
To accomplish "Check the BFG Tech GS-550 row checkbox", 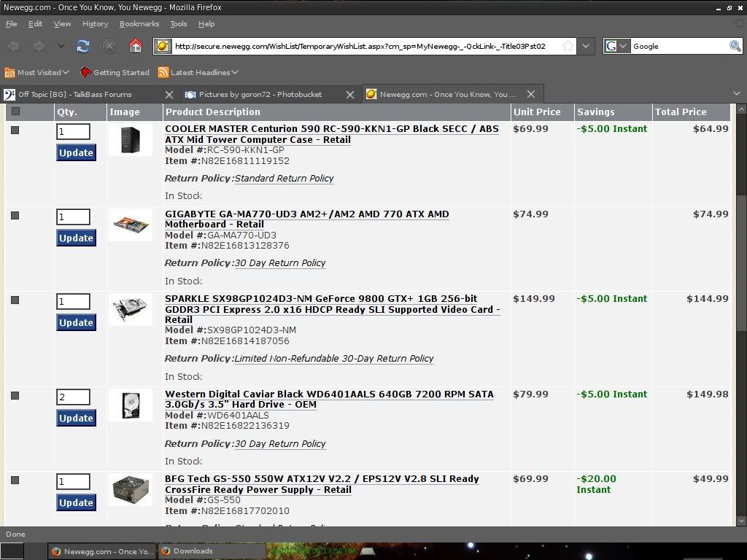I will click(15, 481).
